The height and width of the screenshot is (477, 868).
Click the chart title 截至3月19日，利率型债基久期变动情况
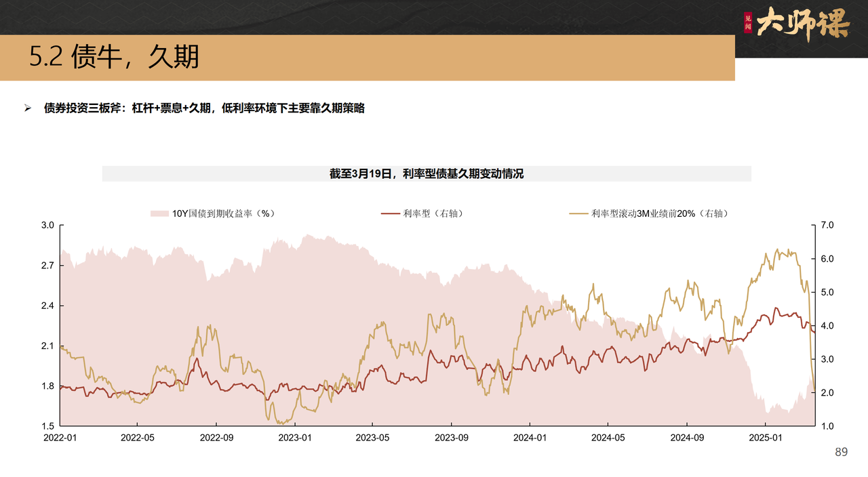tap(427, 173)
